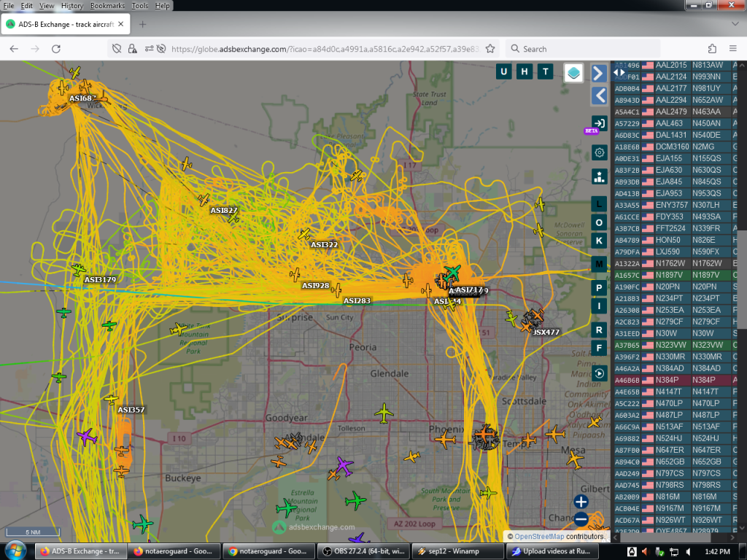Select the ADS-B Exchange browser tab

click(65, 24)
